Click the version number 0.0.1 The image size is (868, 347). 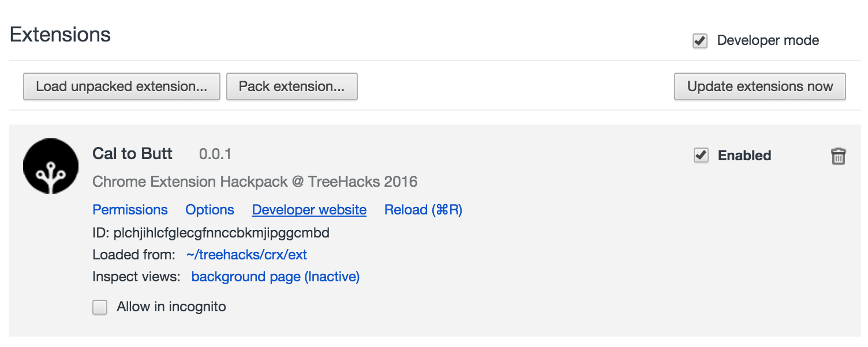[x=215, y=154]
